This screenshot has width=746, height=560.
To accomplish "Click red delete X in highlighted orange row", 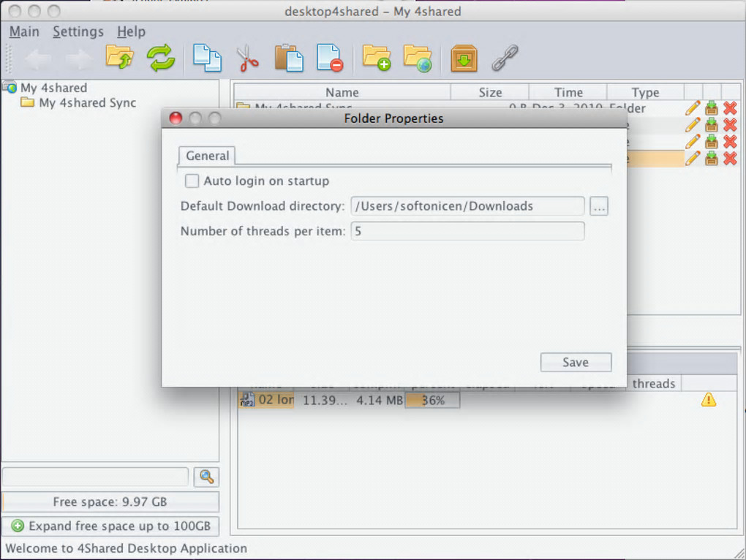I will click(730, 159).
